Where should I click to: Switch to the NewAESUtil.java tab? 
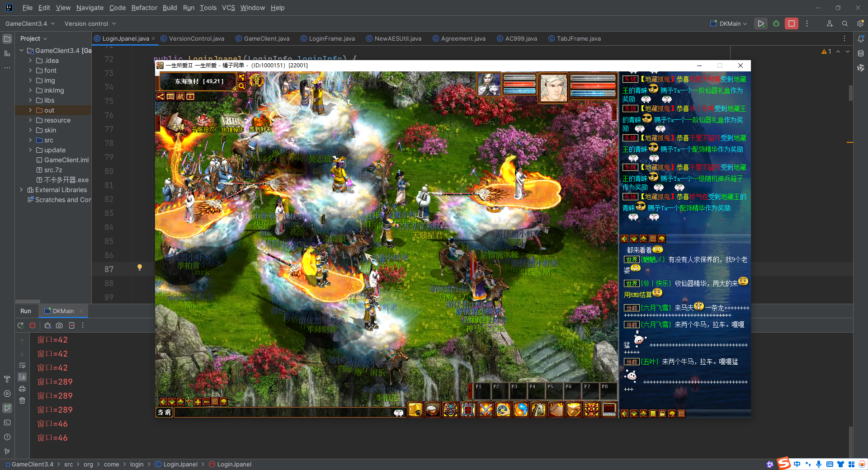393,38
